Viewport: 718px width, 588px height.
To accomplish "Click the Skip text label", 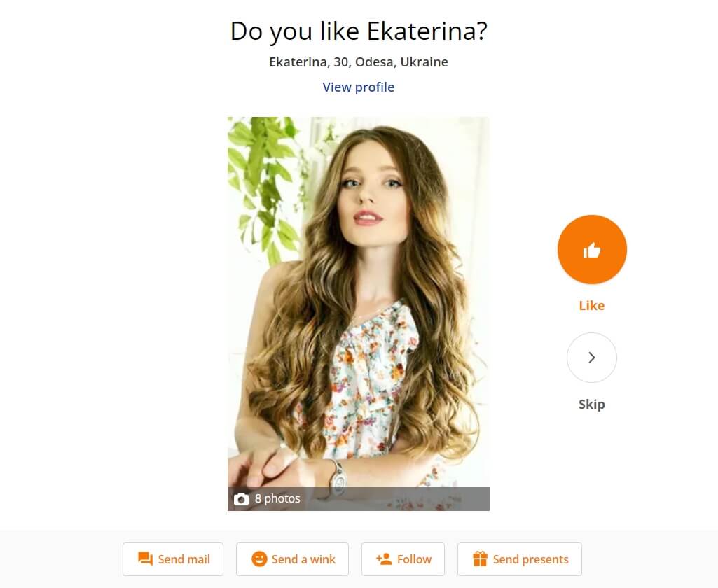I will 592,405.
